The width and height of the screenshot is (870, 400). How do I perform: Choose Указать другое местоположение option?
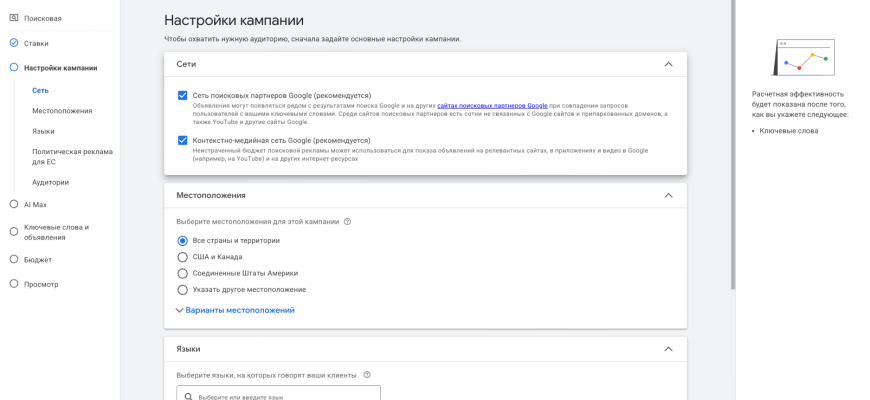pyautogui.click(x=182, y=289)
